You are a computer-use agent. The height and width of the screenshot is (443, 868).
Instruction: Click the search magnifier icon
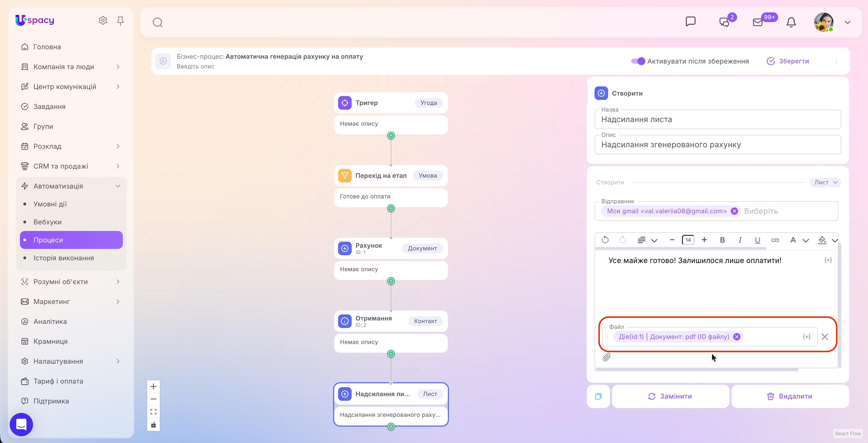pos(157,23)
